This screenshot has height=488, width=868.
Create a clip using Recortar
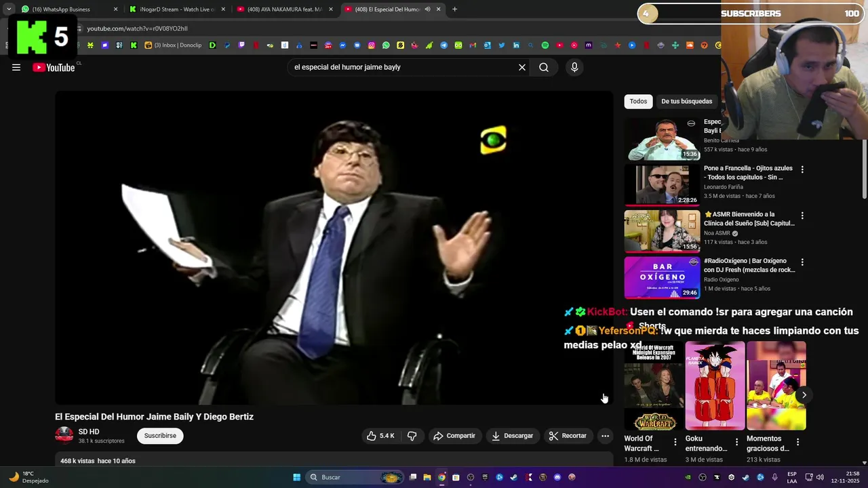568,436
